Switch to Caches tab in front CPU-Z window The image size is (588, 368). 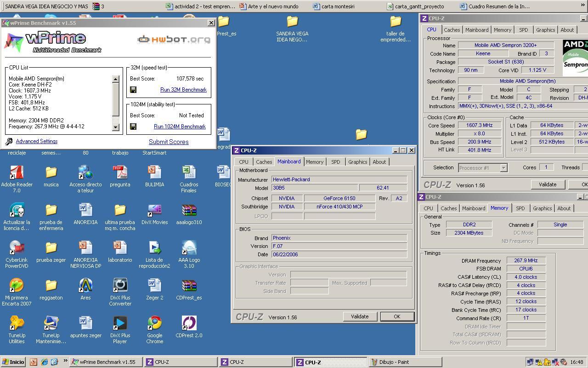(264, 162)
